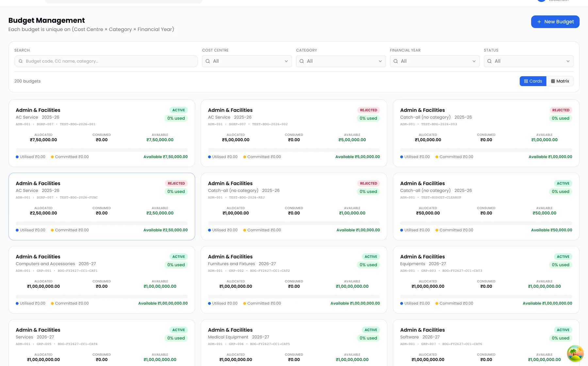The width and height of the screenshot is (588, 366).
Task: Click the ACTIVE badge on TEST-BDG-2026-001 card
Action: 178,110
